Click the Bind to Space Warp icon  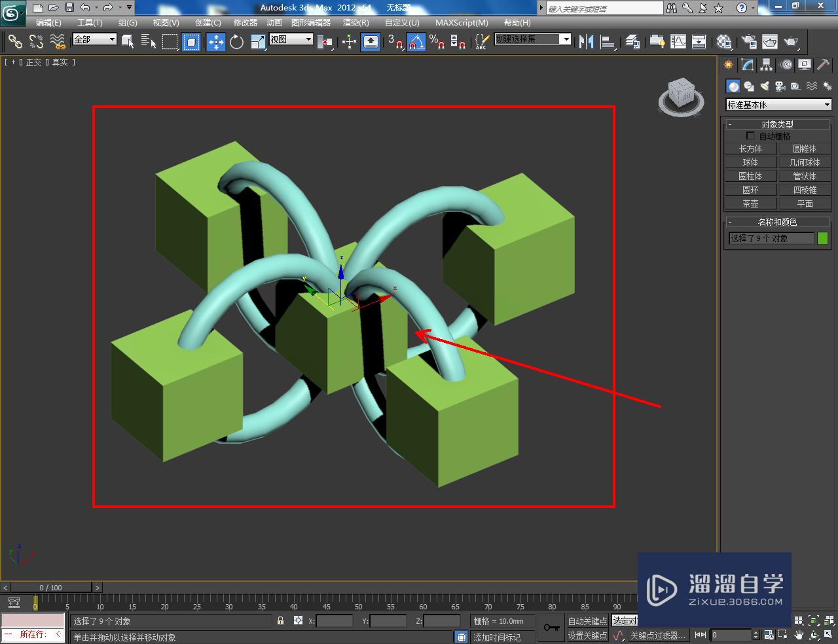pyautogui.click(x=58, y=42)
